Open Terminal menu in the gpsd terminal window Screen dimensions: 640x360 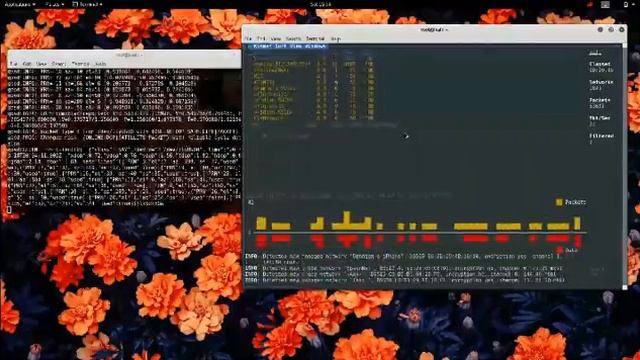80,64
